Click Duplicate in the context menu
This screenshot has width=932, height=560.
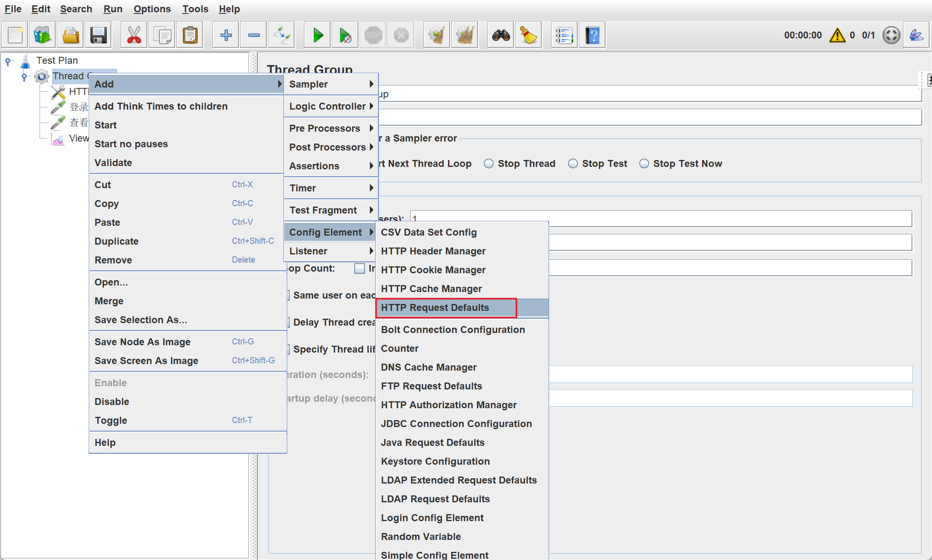click(x=117, y=241)
